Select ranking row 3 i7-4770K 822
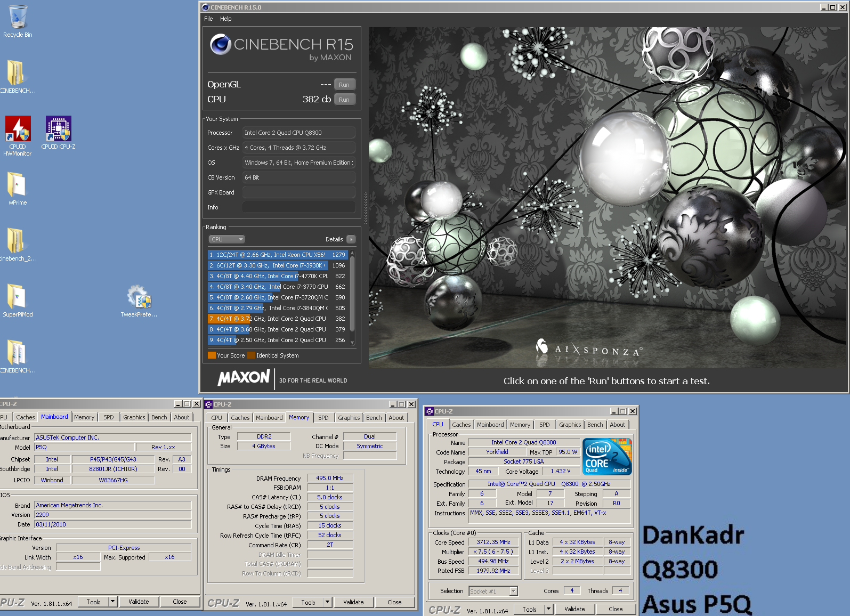The height and width of the screenshot is (616, 850). point(278,276)
